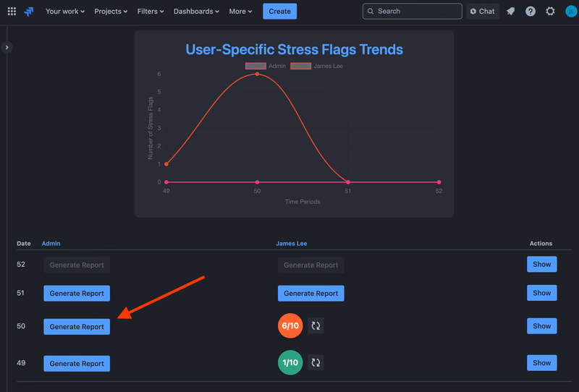Click the Actions column header

click(541, 243)
